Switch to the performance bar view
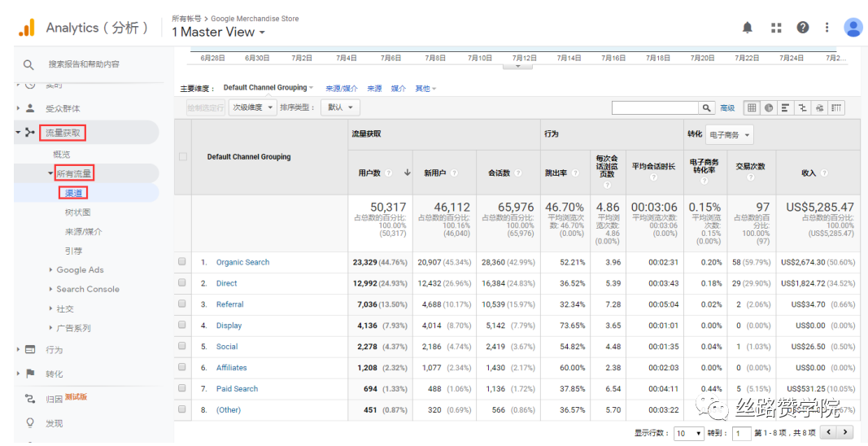Screen dimensions: 868x446 pos(785,108)
